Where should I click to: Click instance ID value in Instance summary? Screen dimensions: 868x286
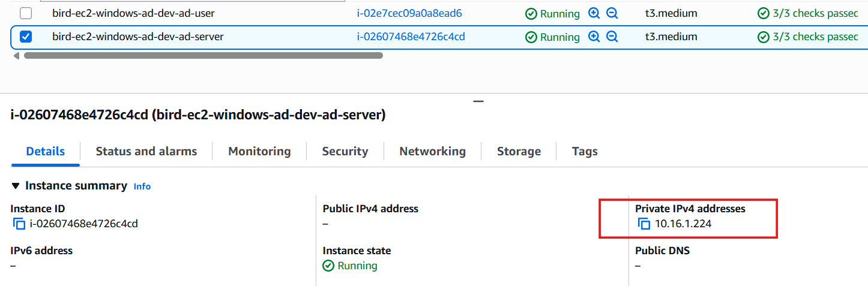point(83,224)
